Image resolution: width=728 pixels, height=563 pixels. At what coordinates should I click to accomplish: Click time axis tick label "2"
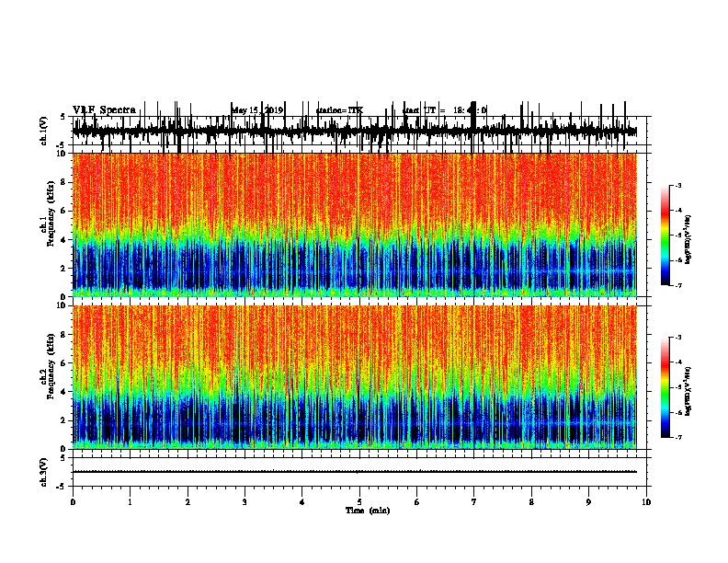click(x=188, y=502)
